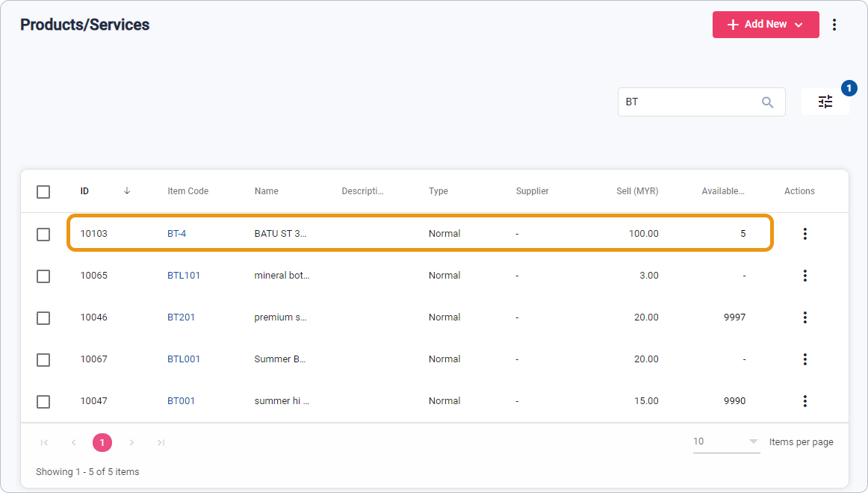Click the sell price 3.00

pos(649,276)
